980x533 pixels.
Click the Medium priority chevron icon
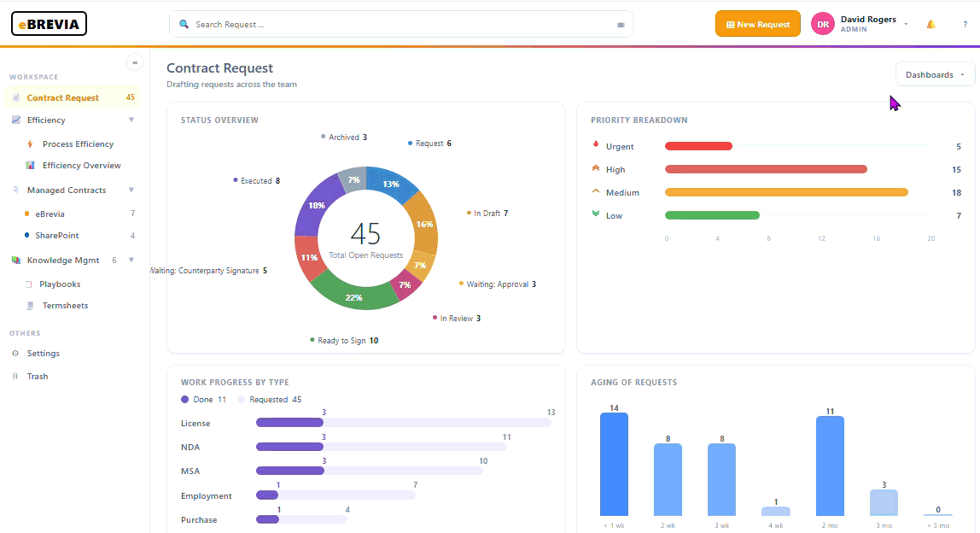596,191
